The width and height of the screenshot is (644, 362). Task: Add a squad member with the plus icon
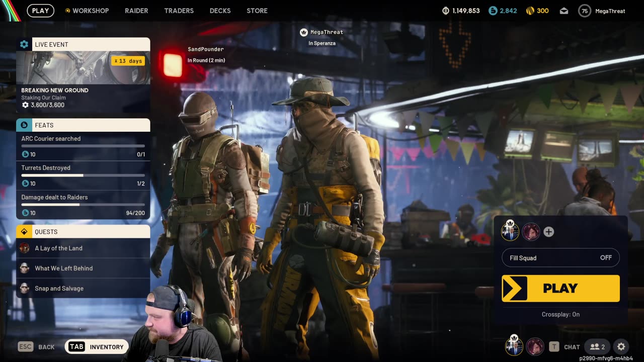click(548, 232)
